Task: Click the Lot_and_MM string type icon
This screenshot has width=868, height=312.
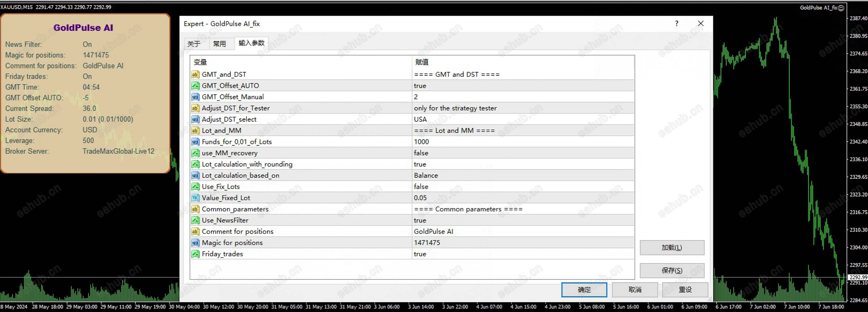Action: [195, 130]
